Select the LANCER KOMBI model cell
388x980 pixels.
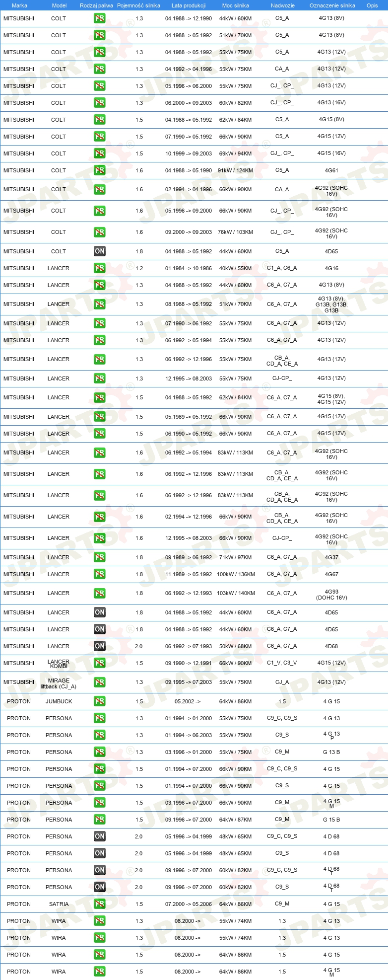pos(59,664)
